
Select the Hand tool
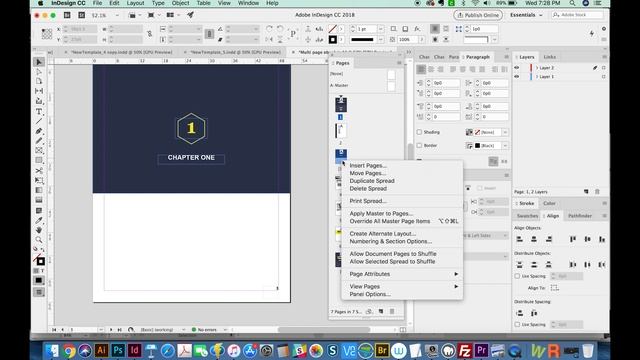[39, 230]
